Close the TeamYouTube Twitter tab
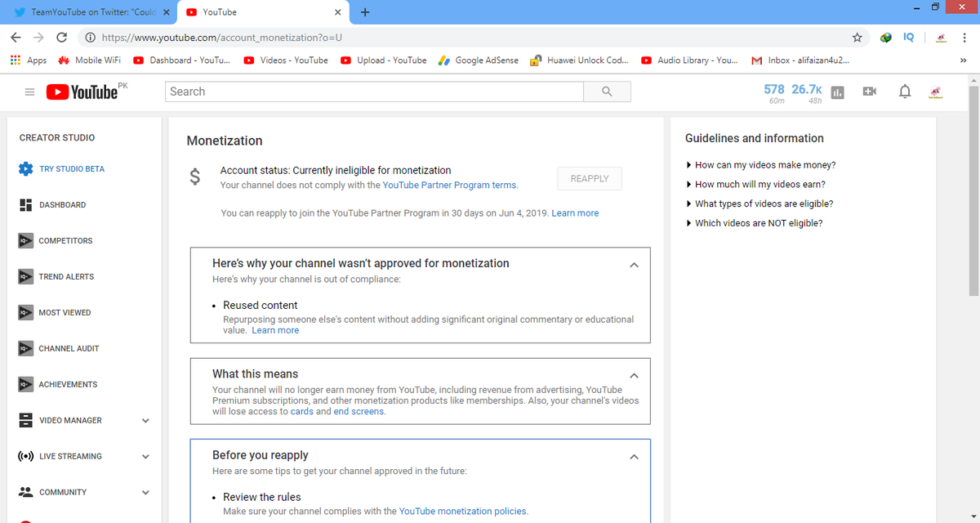Screen dimensions: 980x523 166,12
